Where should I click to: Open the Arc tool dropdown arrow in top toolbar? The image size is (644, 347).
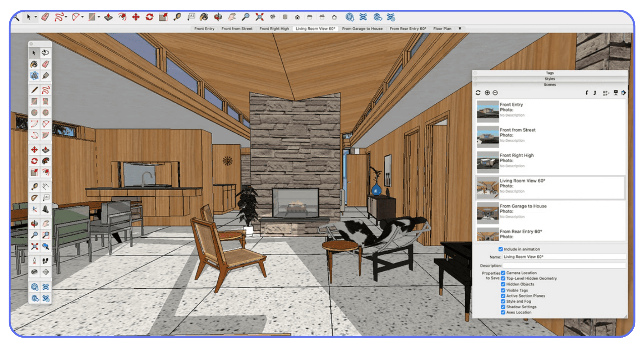pos(83,17)
